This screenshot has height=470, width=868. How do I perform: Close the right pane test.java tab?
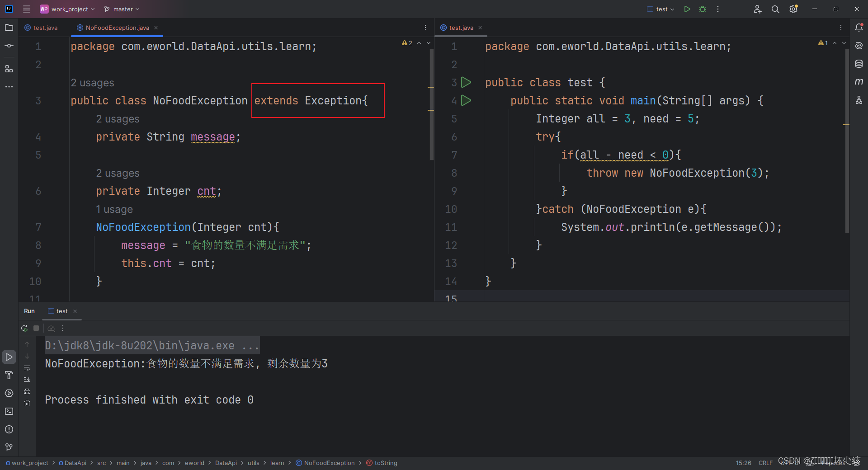480,28
